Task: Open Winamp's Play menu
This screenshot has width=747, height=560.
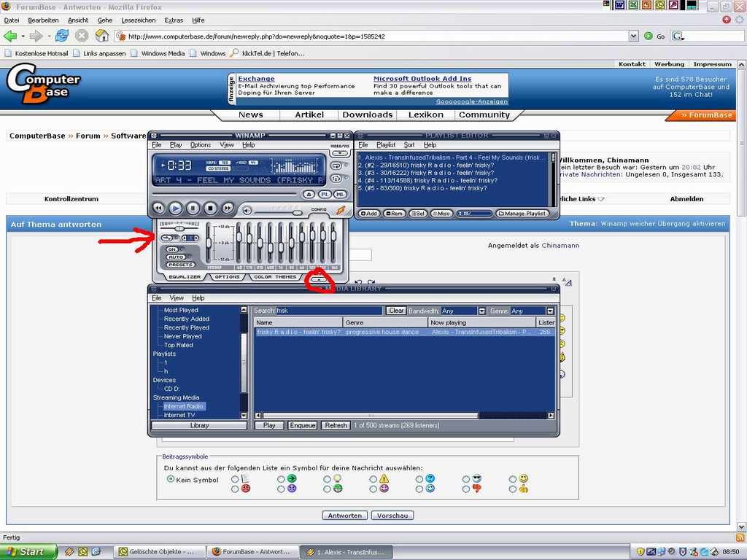Action: click(x=176, y=145)
